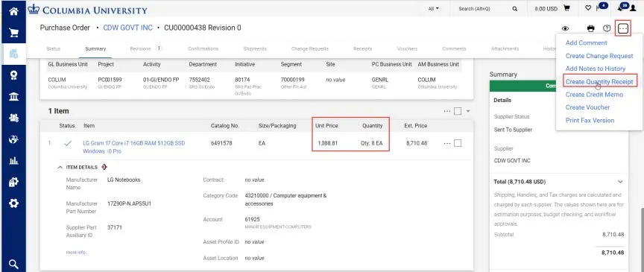Open the Attachments tab
The image size is (644, 272).
(505, 48)
